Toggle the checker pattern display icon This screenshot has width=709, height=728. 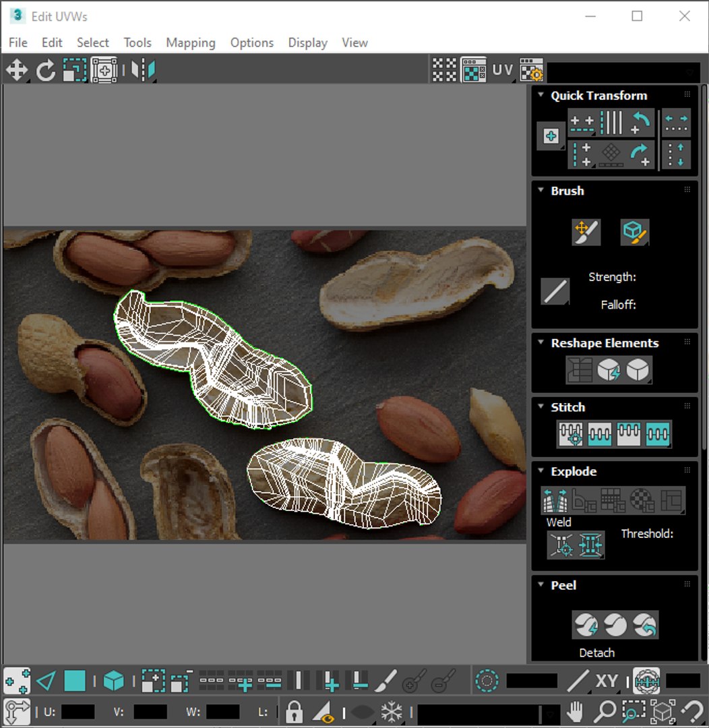(445, 70)
